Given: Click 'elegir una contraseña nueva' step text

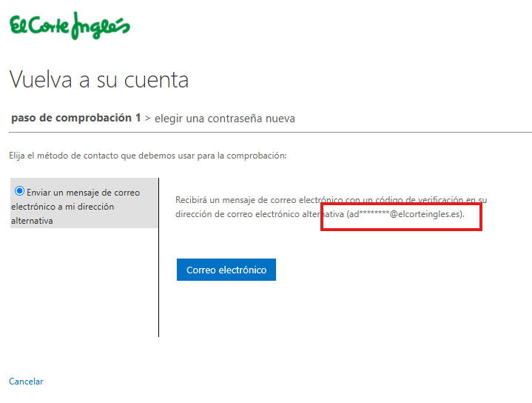Looking at the screenshot, I should [225, 119].
